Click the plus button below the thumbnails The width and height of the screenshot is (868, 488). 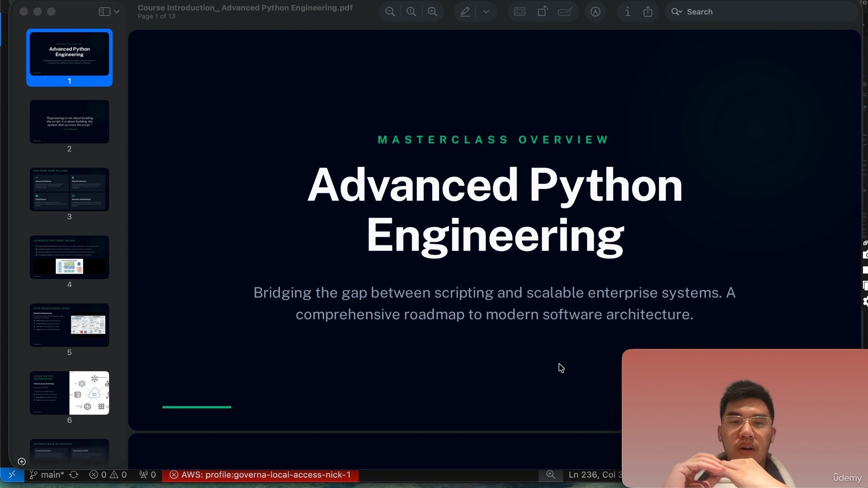point(22,461)
